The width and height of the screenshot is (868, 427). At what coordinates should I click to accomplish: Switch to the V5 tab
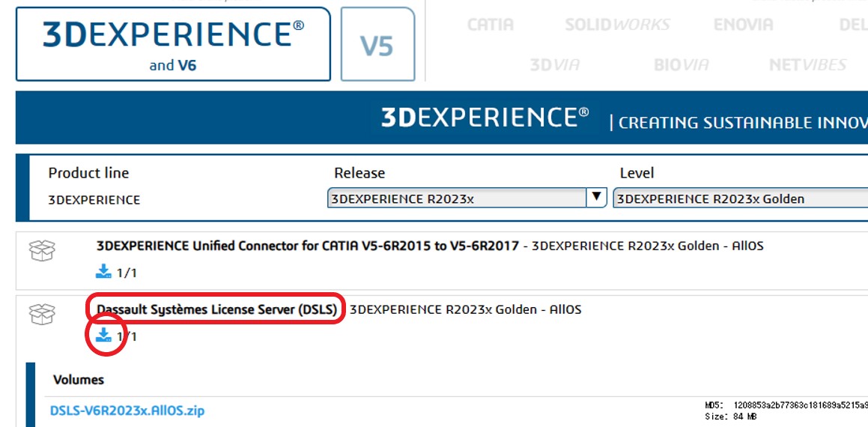(377, 45)
